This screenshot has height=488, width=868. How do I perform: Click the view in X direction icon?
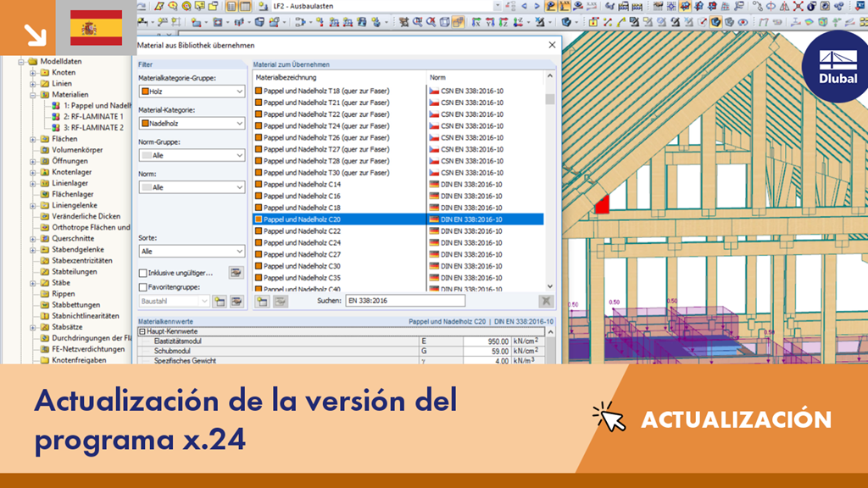tap(476, 22)
